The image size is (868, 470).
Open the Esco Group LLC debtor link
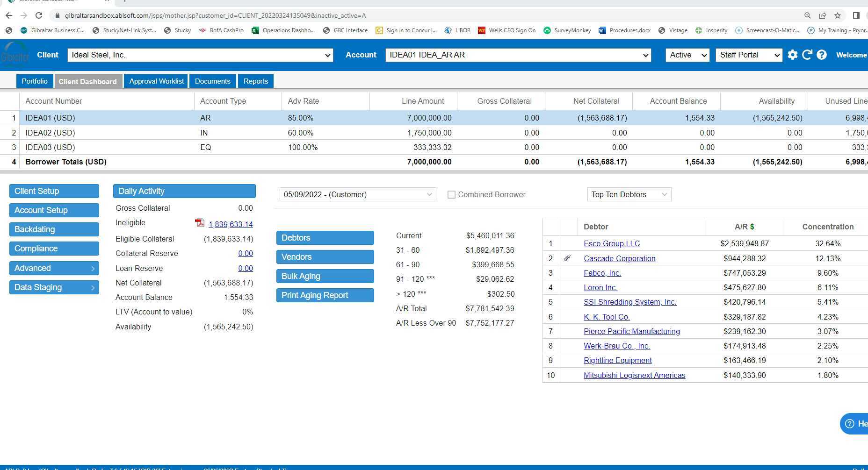point(611,244)
